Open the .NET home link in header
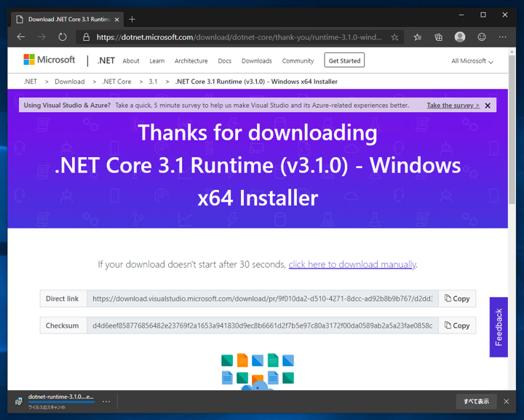The height and width of the screenshot is (420, 524). 106,60
